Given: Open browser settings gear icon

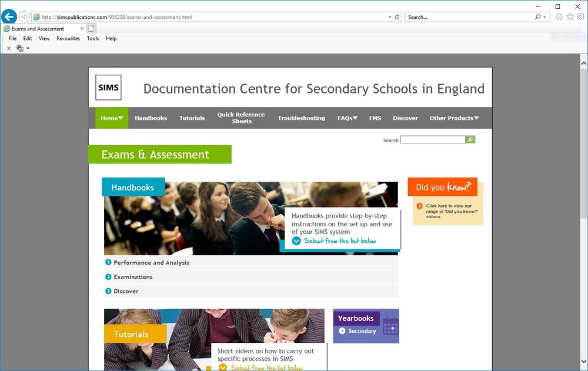Looking at the screenshot, I should click(580, 16).
